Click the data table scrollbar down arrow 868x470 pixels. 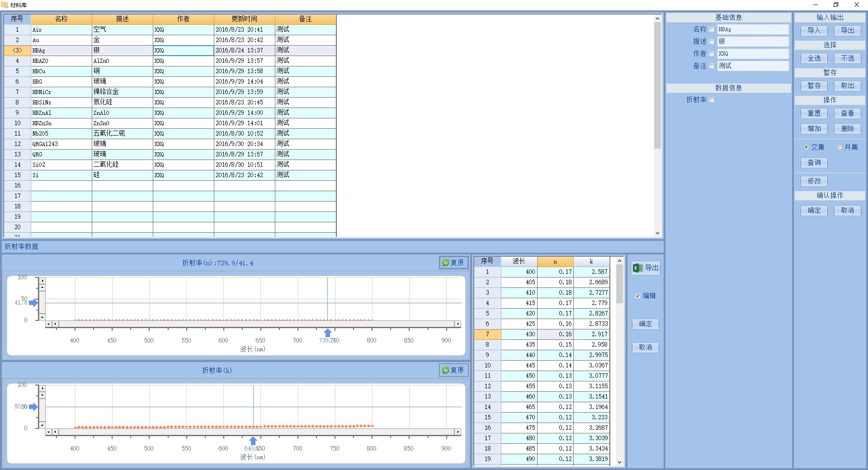(x=619, y=462)
